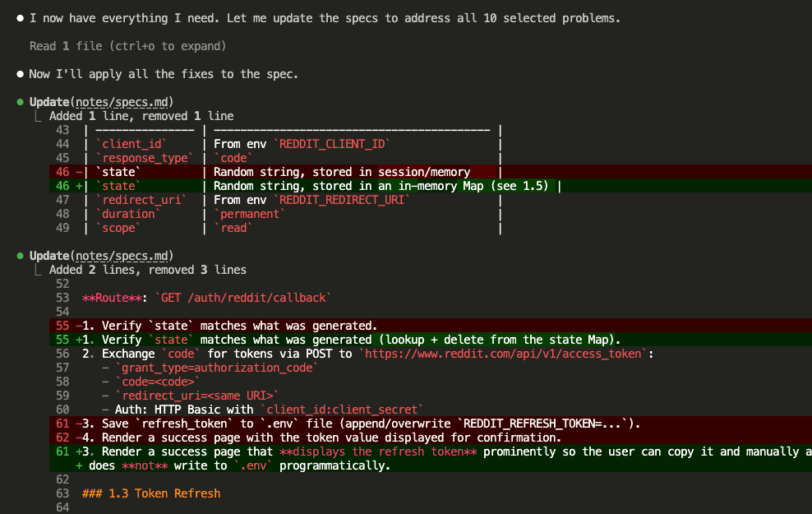This screenshot has height=514, width=812.
Task: Open the notes/specs.md link in the first Update
Action: pos(121,102)
